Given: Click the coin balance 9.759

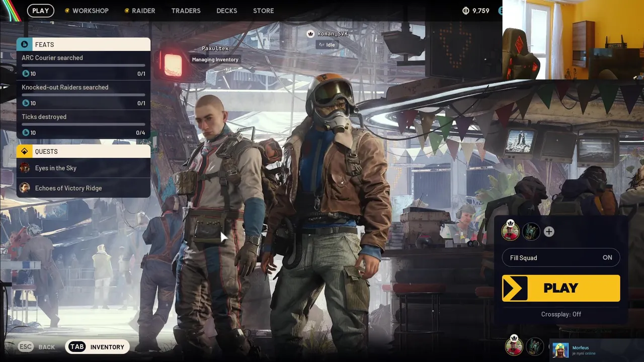Looking at the screenshot, I should (x=481, y=11).
